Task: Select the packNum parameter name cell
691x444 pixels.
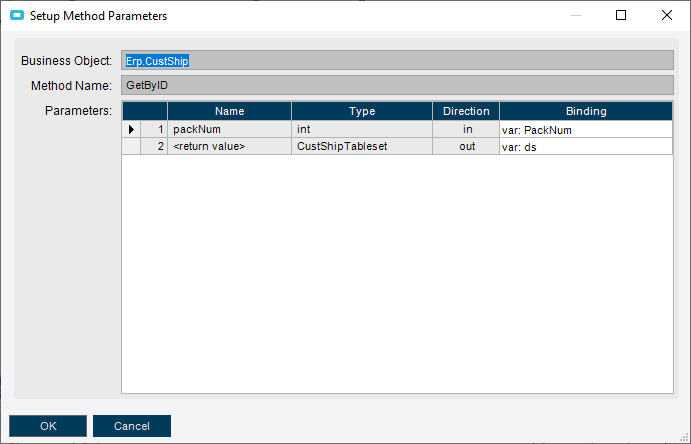Action: 229,129
